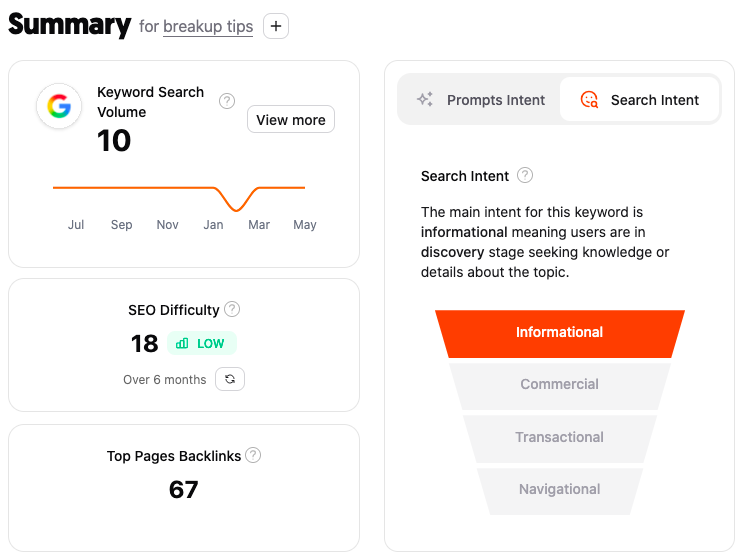742x560 pixels.
Task: Click the May label on chart axis
Action: tap(305, 224)
